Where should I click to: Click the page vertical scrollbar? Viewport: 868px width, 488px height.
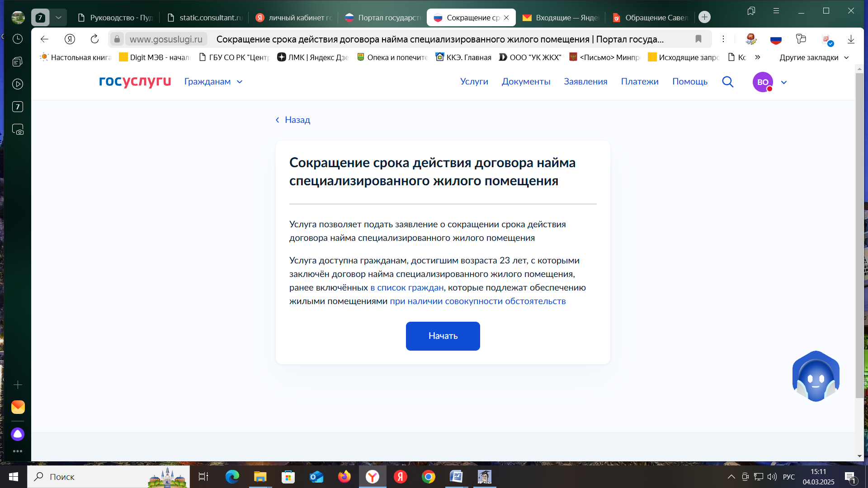[x=859, y=235]
